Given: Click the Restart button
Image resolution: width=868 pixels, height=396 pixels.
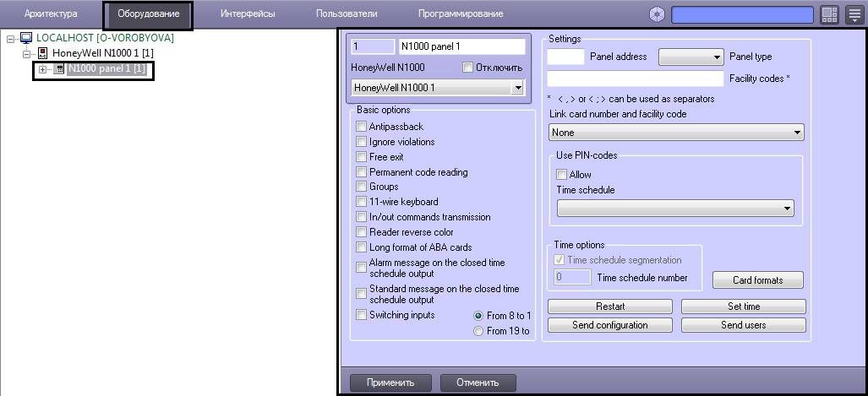Looking at the screenshot, I should click(610, 306).
